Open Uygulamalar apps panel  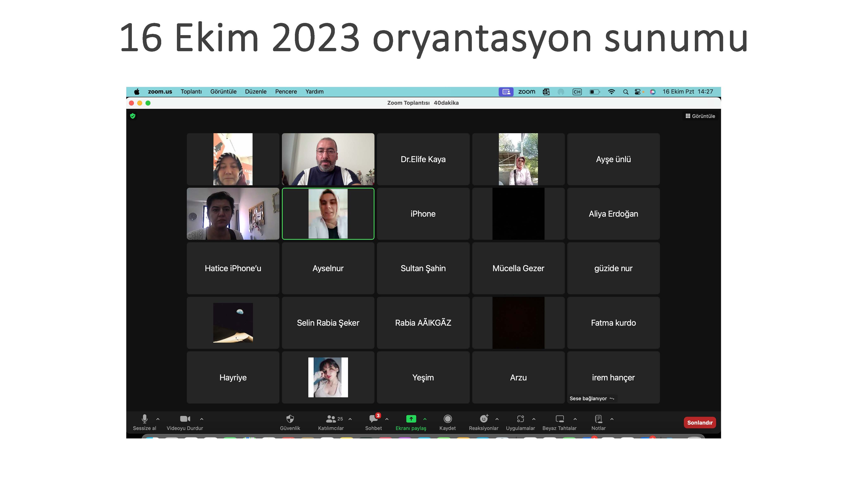click(x=520, y=422)
